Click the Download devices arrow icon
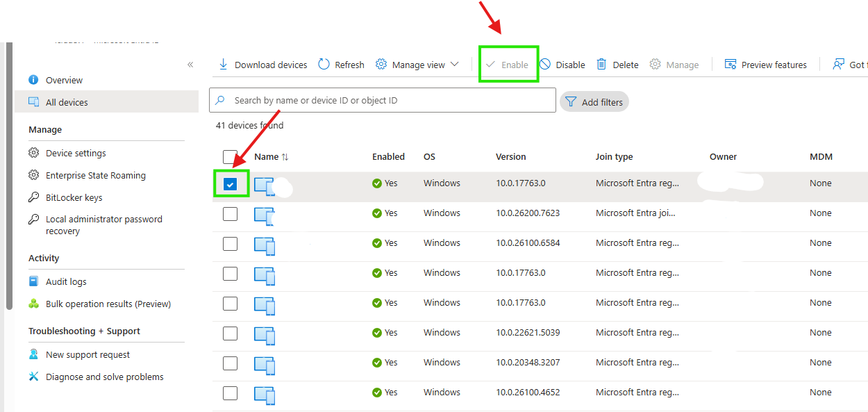Screen dimensions: 868x412 tap(224, 65)
